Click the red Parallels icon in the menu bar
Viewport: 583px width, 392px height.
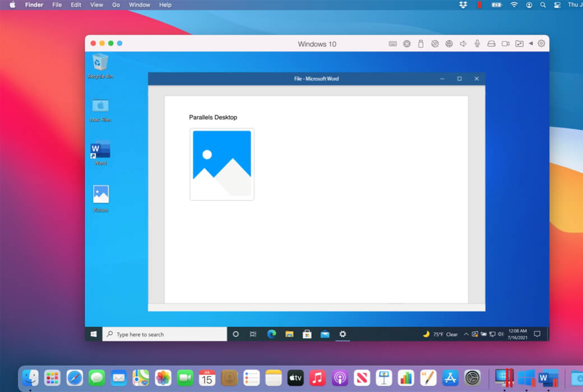(x=480, y=5)
